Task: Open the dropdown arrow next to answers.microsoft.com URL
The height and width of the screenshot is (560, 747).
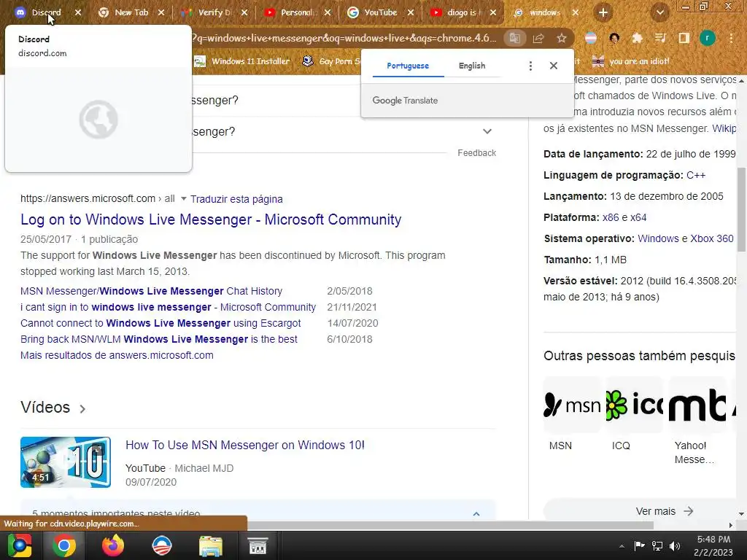Action: pyautogui.click(x=183, y=198)
